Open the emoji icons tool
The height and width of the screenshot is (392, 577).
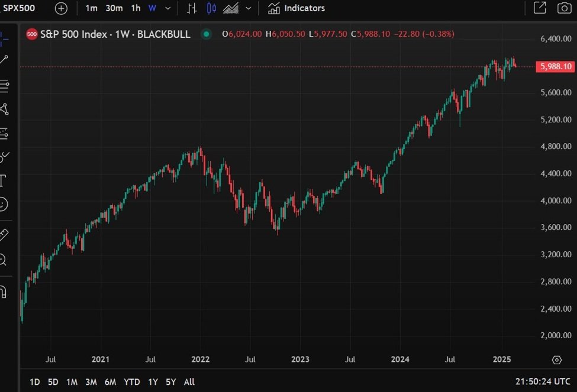pos(3,204)
